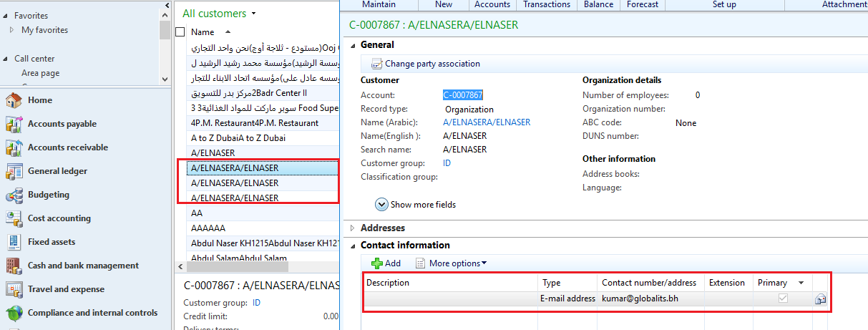The image size is (868, 330).
Task: Click Change party association button
Action: click(425, 64)
